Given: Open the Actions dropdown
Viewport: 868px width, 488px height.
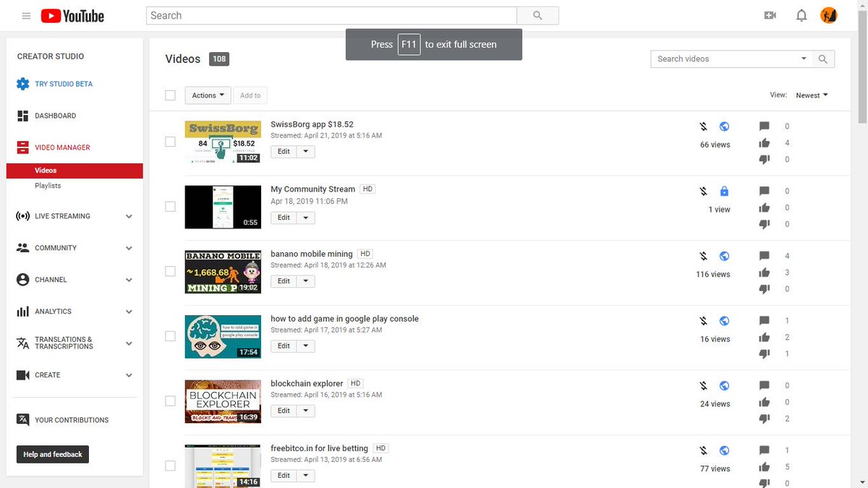Looking at the screenshot, I should coord(208,95).
